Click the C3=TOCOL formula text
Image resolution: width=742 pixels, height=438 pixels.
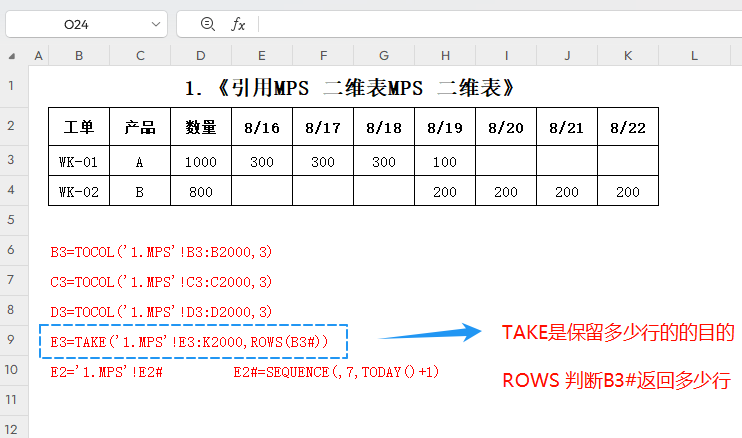click(x=161, y=282)
